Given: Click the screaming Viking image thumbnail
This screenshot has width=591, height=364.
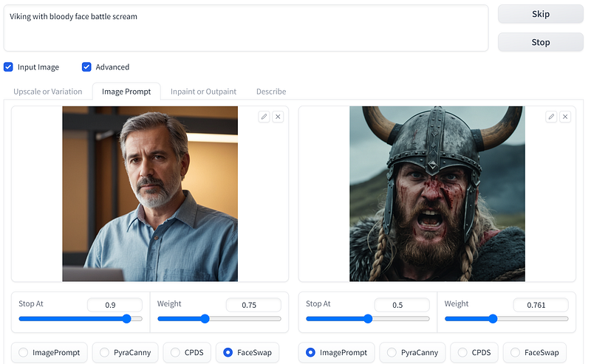Looking at the screenshot, I should pos(437,193).
